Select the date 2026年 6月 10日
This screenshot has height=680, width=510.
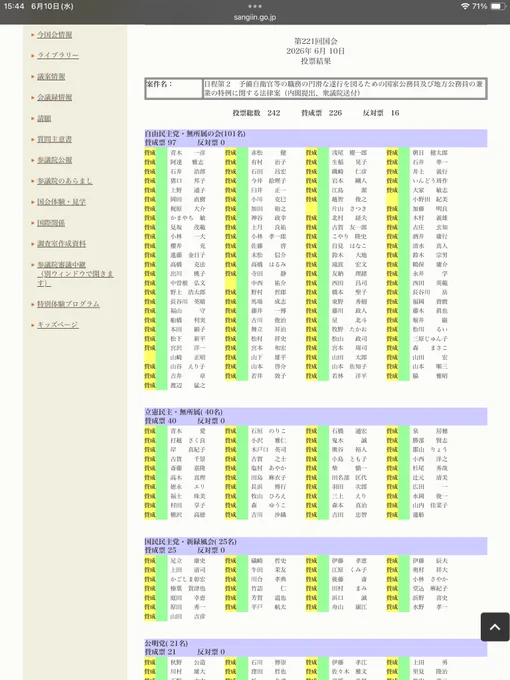point(316,51)
